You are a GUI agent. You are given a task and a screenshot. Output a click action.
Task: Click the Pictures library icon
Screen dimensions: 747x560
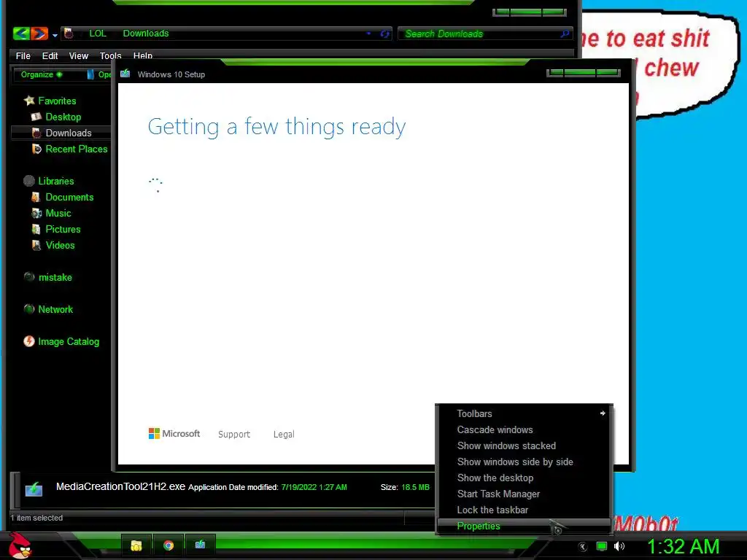click(x=36, y=230)
